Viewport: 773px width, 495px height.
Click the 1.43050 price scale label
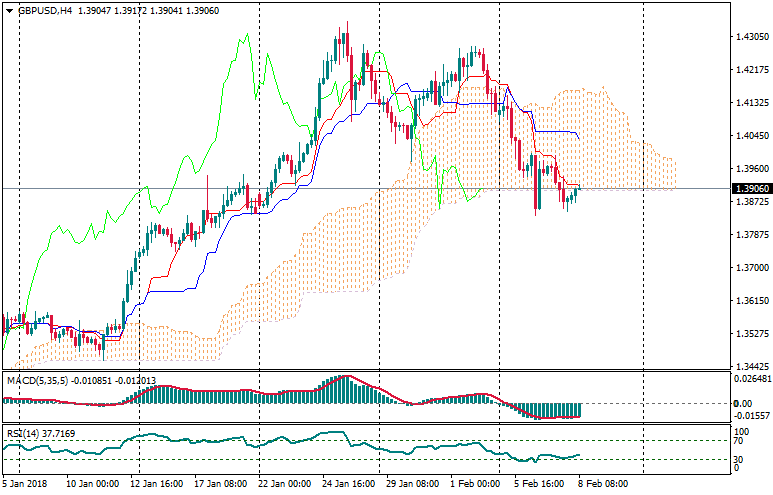pyautogui.click(x=750, y=37)
